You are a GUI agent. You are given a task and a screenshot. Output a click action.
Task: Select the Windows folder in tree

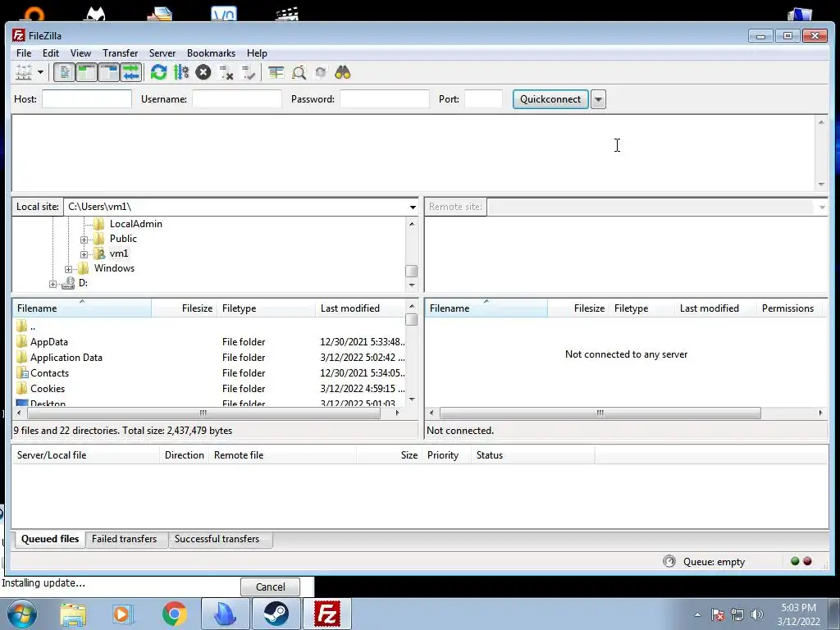(114, 268)
